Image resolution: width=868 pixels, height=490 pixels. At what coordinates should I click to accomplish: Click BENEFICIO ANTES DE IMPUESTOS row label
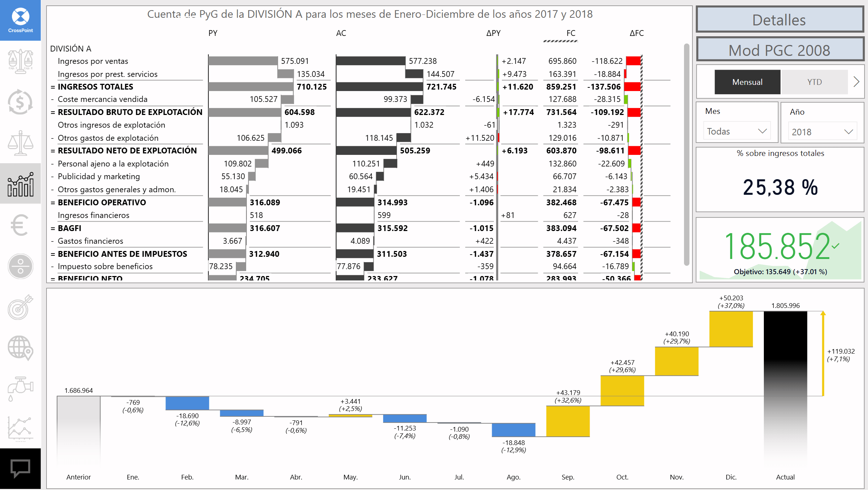tap(123, 254)
